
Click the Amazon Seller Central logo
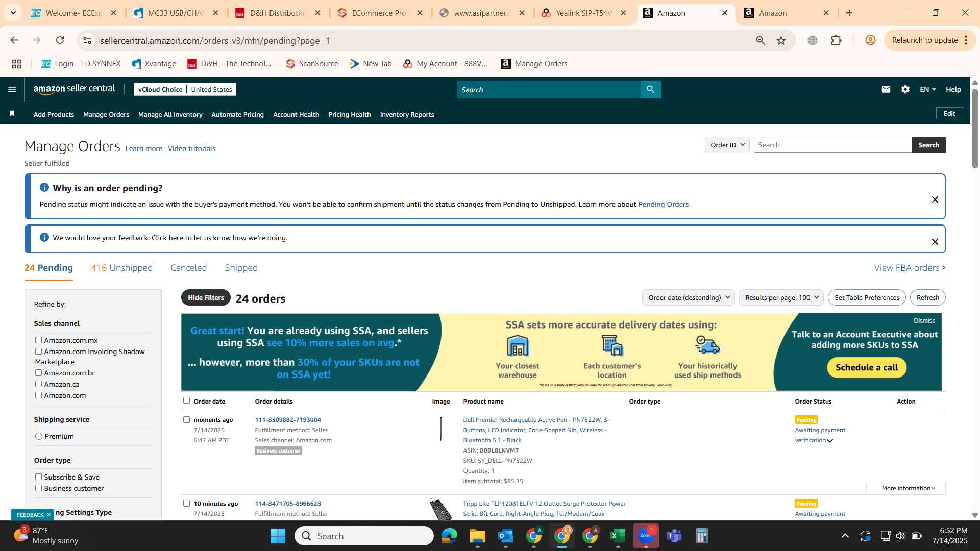coord(74,89)
